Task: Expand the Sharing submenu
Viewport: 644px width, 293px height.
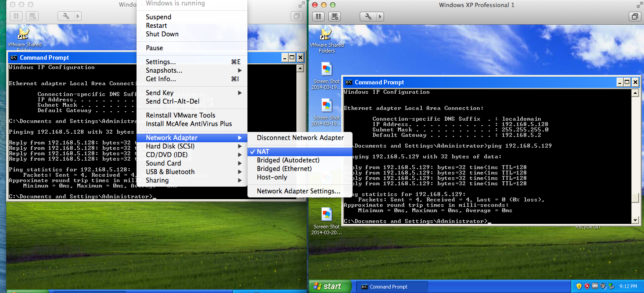Action: click(192, 180)
